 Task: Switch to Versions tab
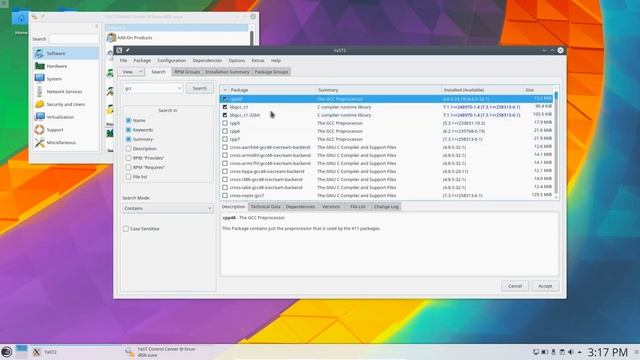[x=331, y=207]
